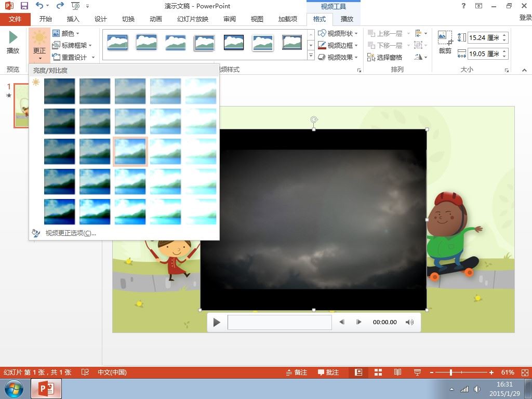Select the fifth video style with black frame
This screenshot has width=532, height=399.
click(234, 43)
